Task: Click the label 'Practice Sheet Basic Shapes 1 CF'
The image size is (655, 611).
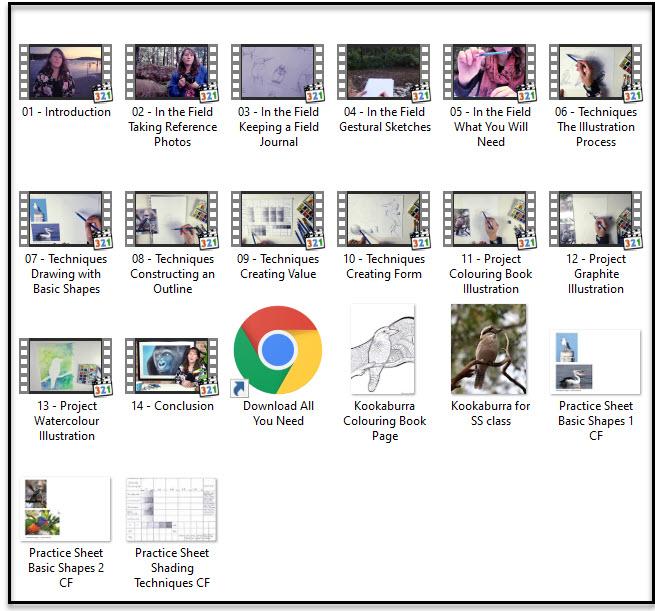Action: coord(596,421)
